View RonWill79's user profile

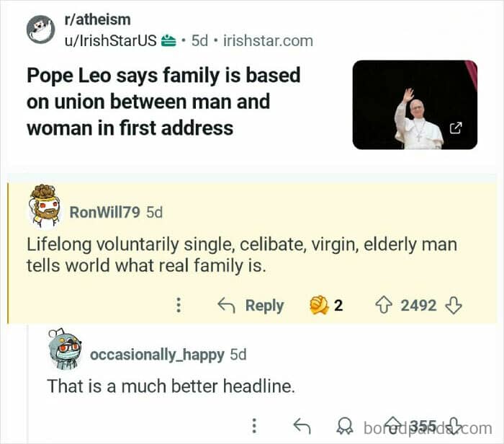(105, 213)
